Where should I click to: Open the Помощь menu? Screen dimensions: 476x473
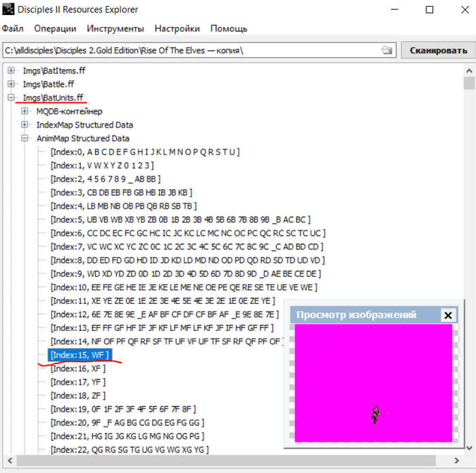click(x=228, y=29)
